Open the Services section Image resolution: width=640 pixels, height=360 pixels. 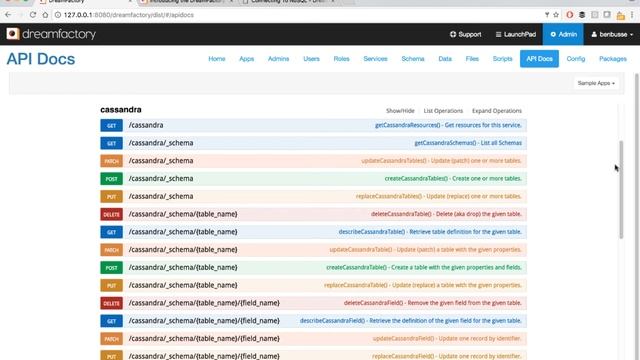[x=375, y=59]
